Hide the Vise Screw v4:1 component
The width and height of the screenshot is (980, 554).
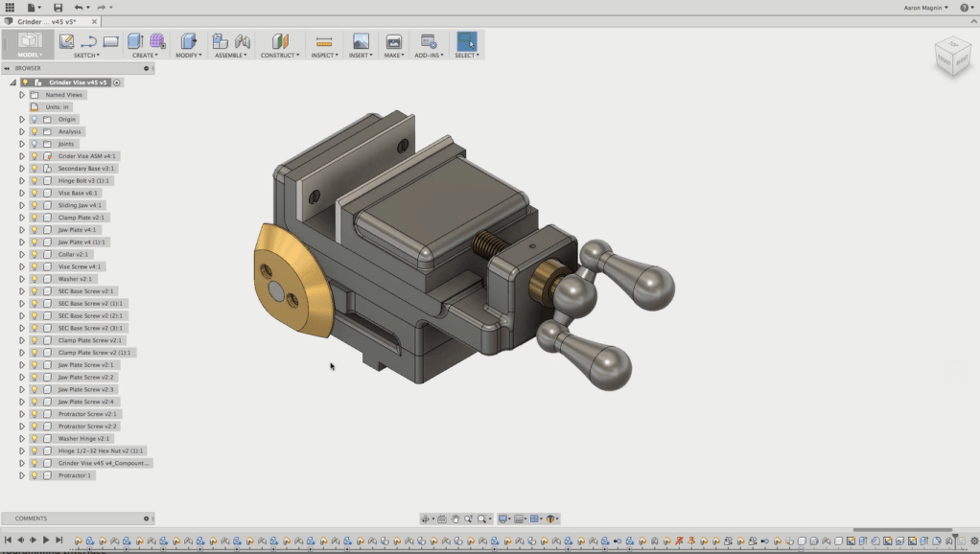point(35,266)
